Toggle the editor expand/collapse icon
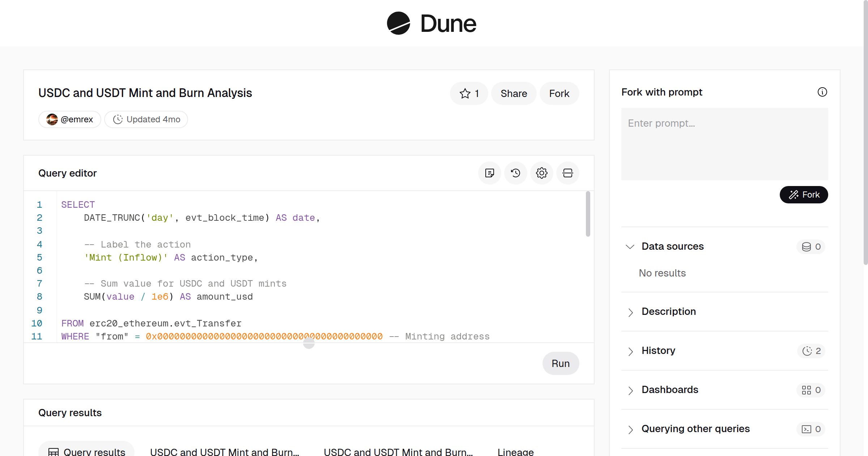Image resolution: width=868 pixels, height=456 pixels. coord(567,173)
